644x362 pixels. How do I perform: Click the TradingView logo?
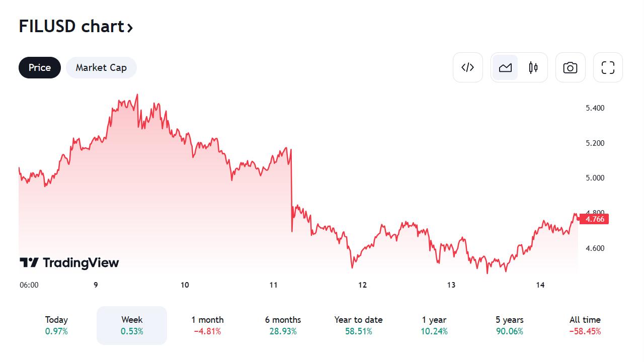tap(69, 262)
